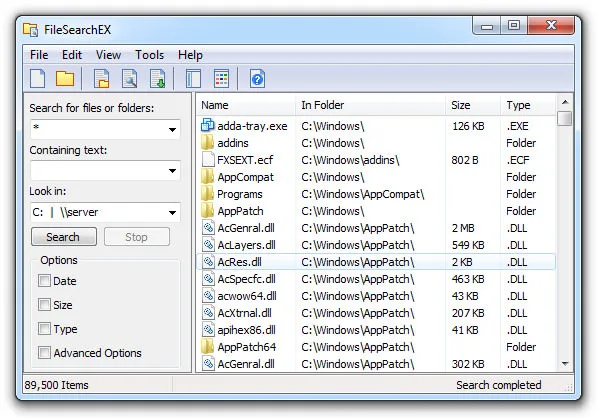Click the scroll up arrow in results
598x418 pixels.
(565, 102)
